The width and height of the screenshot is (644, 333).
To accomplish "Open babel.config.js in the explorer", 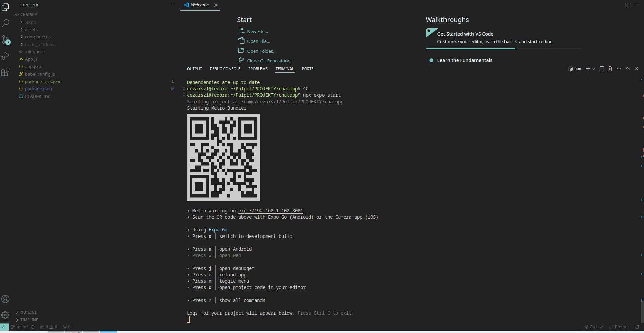I will (39, 74).
